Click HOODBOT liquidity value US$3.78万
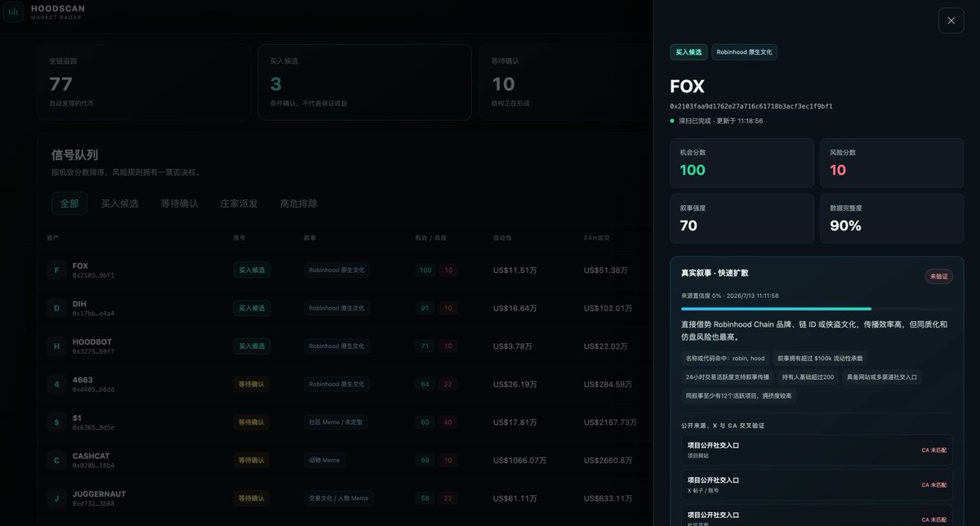Image resolution: width=980 pixels, height=526 pixels. pos(512,346)
